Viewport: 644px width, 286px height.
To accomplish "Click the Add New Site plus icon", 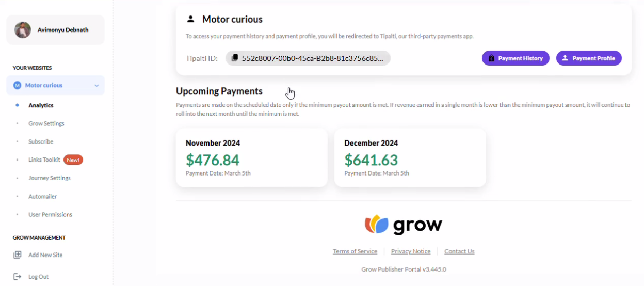I will click(x=18, y=255).
